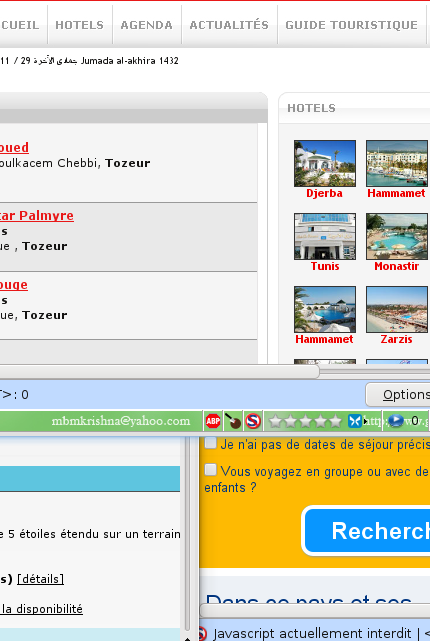Image resolution: width=430 pixels, height=641 pixels.
Task: Check 'Je n'ai pas de dates de séjour'
Action: click(x=211, y=443)
